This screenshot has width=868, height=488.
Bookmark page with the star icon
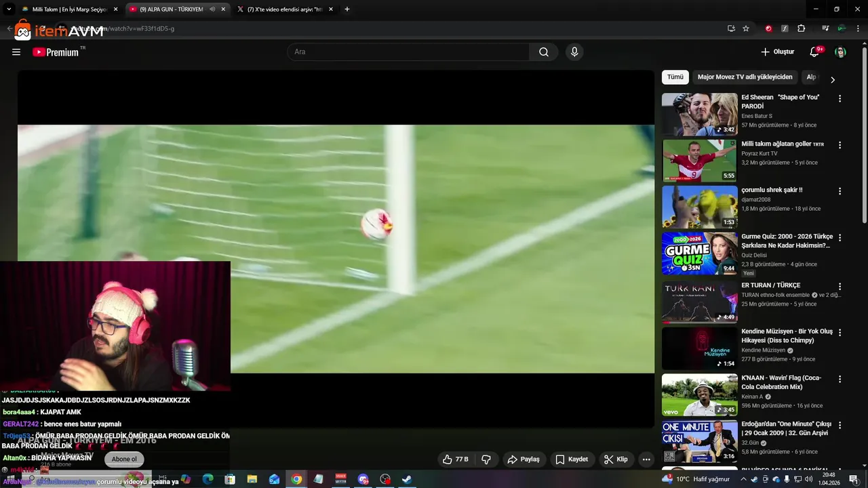pyautogui.click(x=746, y=28)
